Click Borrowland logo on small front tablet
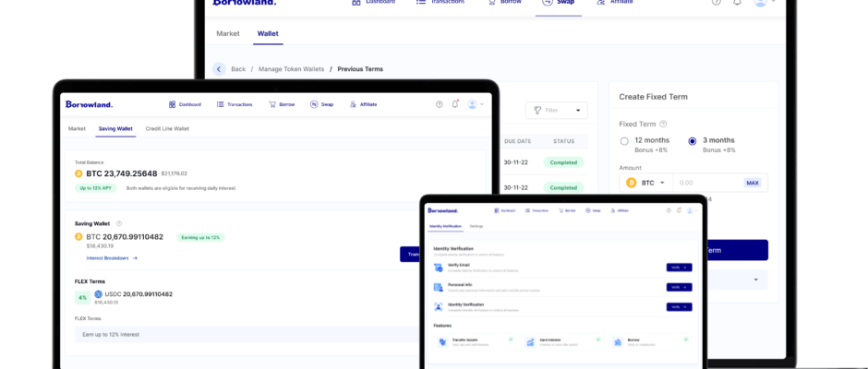This screenshot has width=868, height=369. (443, 210)
